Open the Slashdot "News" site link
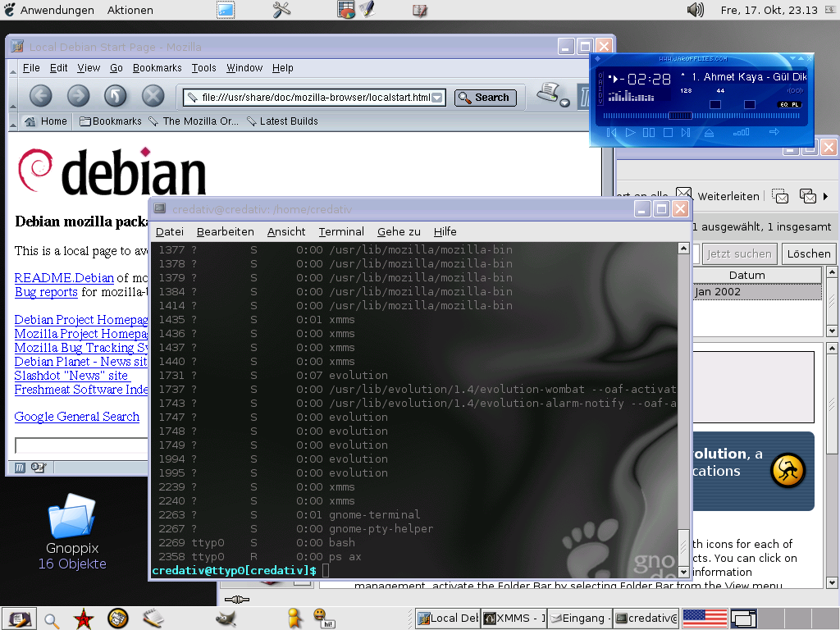The width and height of the screenshot is (840, 630). 72,376
